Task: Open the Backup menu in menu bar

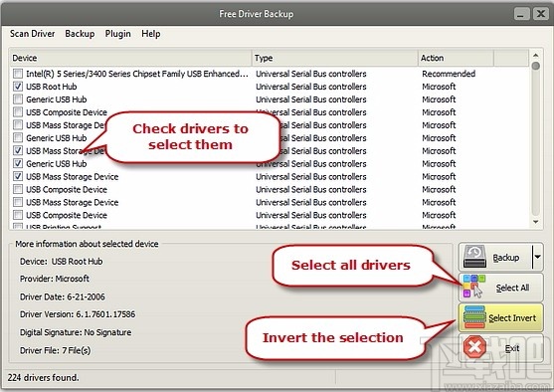Action: point(80,34)
